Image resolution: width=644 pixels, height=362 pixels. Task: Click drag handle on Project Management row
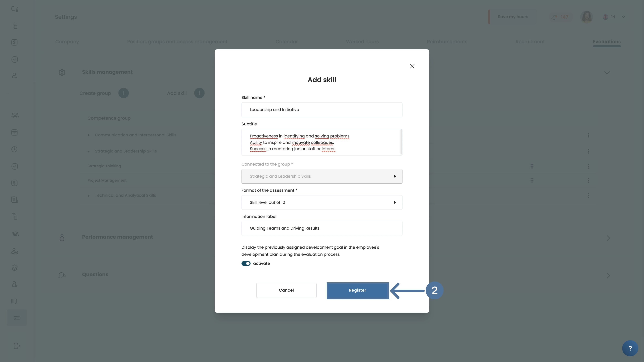click(x=532, y=180)
